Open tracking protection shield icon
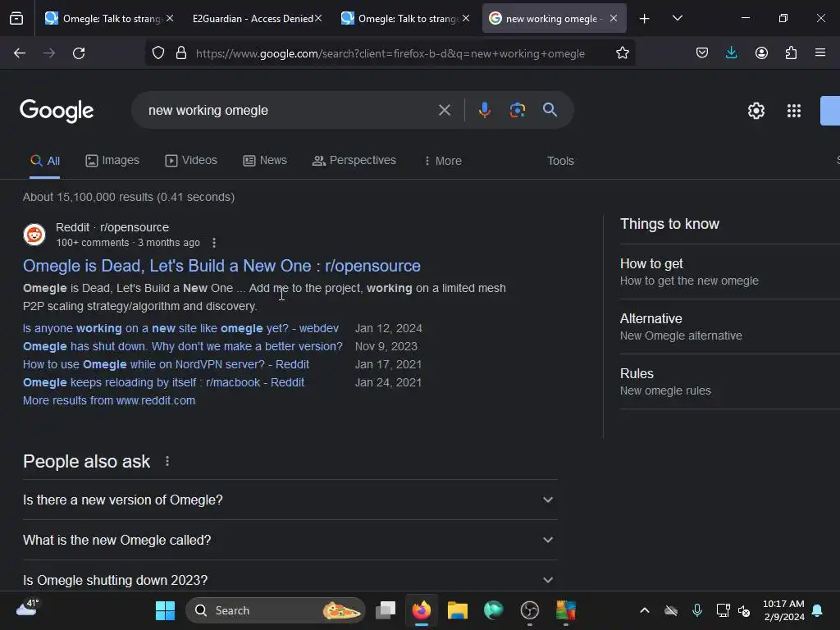 158,53
